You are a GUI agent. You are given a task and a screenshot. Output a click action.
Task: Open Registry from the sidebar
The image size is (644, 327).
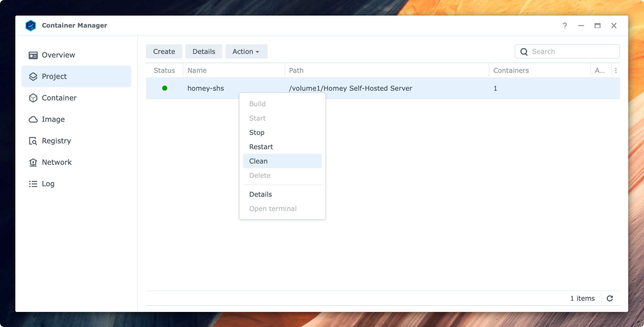56,141
